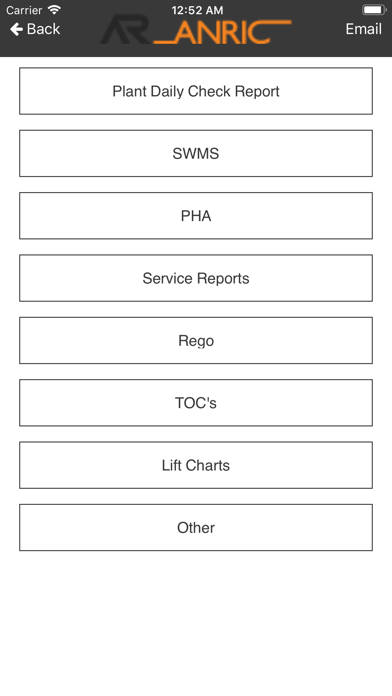
Task: View Lift Charts
Action: click(x=196, y=465)
